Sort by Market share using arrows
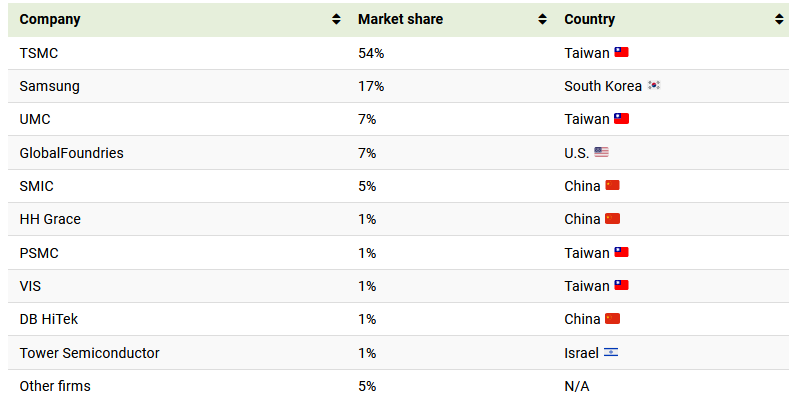Image resolution: width=799 pixels, height=405 pixels. click(542, 19)
